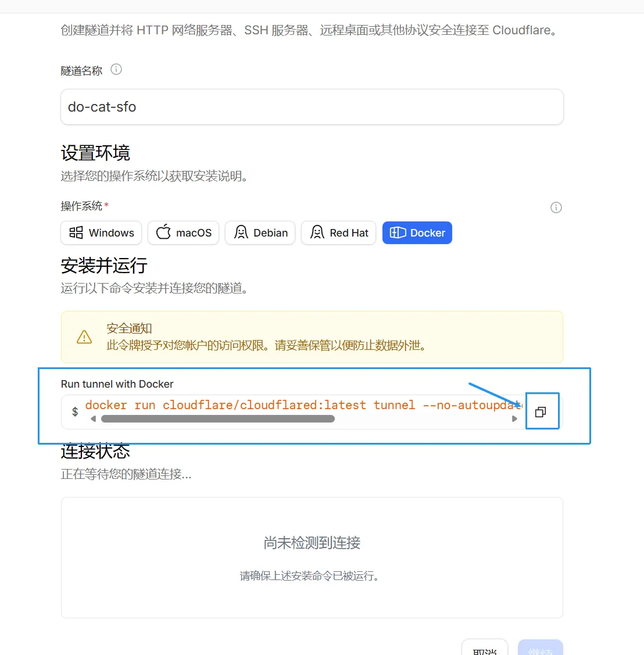Click the horizontal scrollbar thumb under command
The height and width of the screenshot is (655, 644).
[218, 418]
